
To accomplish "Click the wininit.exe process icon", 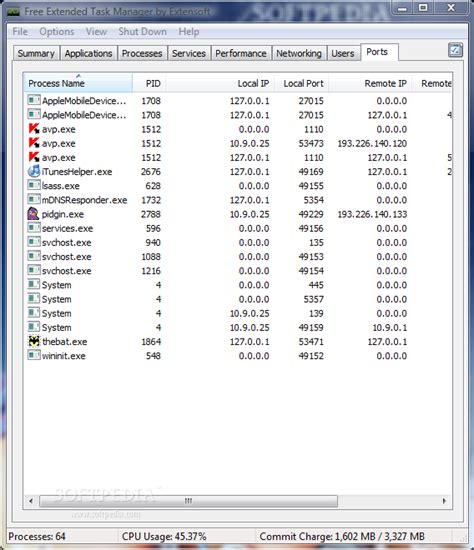I will (x=34, y=355).
